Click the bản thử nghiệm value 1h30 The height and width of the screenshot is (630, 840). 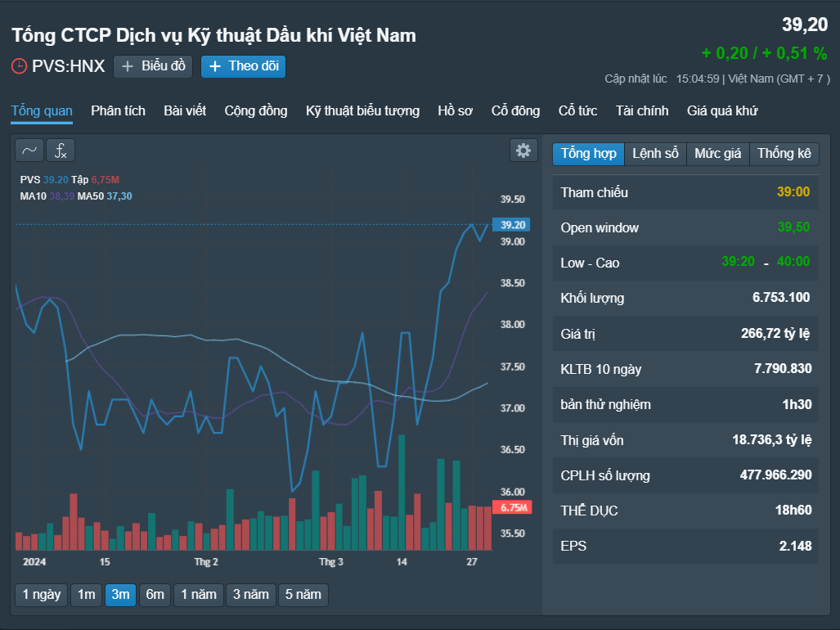point(797,404)
